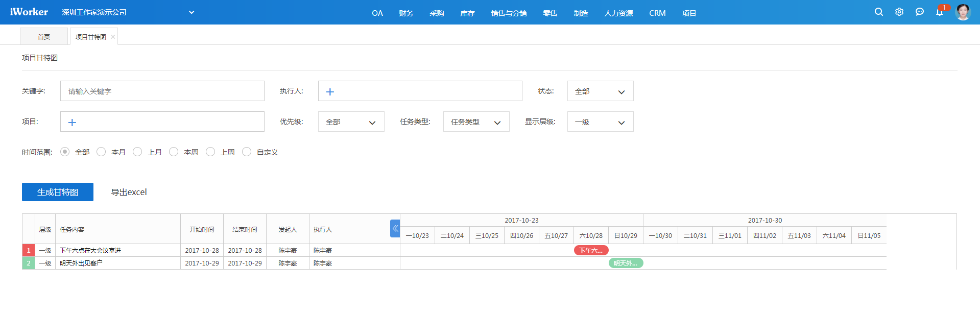Image resolution: width=980 pixels, height=314 pixels.
Task: Expand the 任务类型 dropdown
Action: pos(476,122)
